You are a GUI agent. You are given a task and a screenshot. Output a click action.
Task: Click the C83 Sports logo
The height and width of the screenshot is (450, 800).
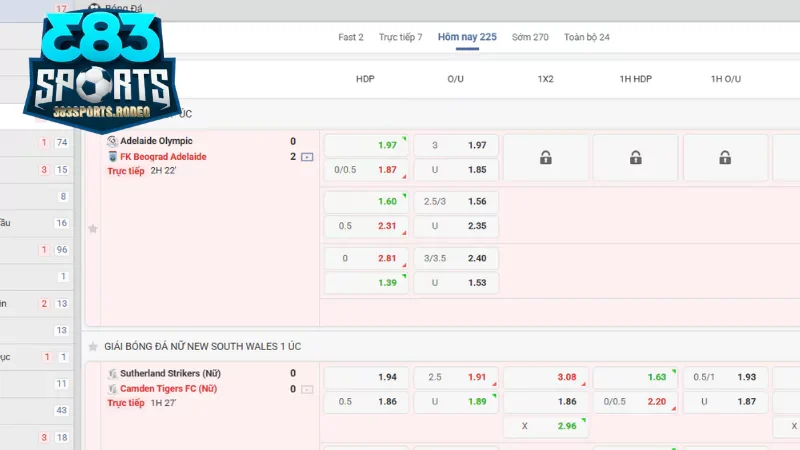pyautogui.click(x=97, y=65)
